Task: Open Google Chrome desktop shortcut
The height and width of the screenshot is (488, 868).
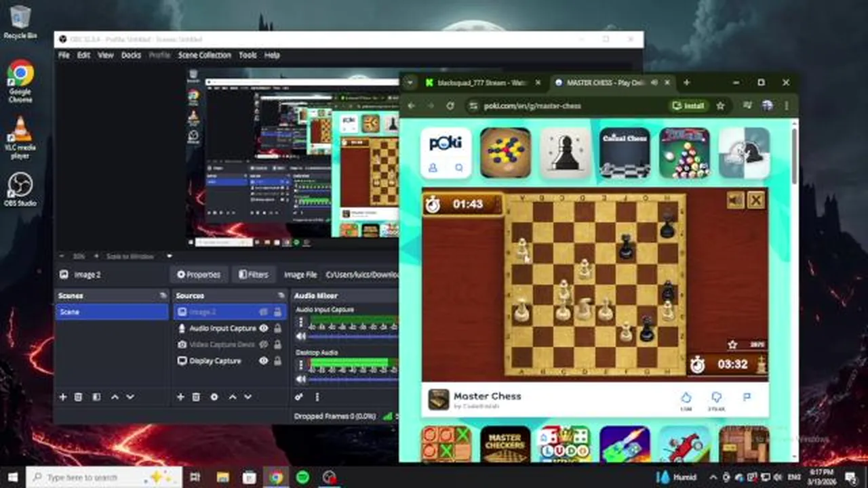Action: (20, 81)
